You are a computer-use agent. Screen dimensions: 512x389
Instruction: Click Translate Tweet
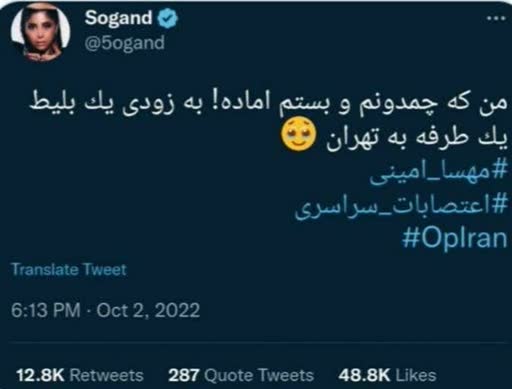(69, 269)
